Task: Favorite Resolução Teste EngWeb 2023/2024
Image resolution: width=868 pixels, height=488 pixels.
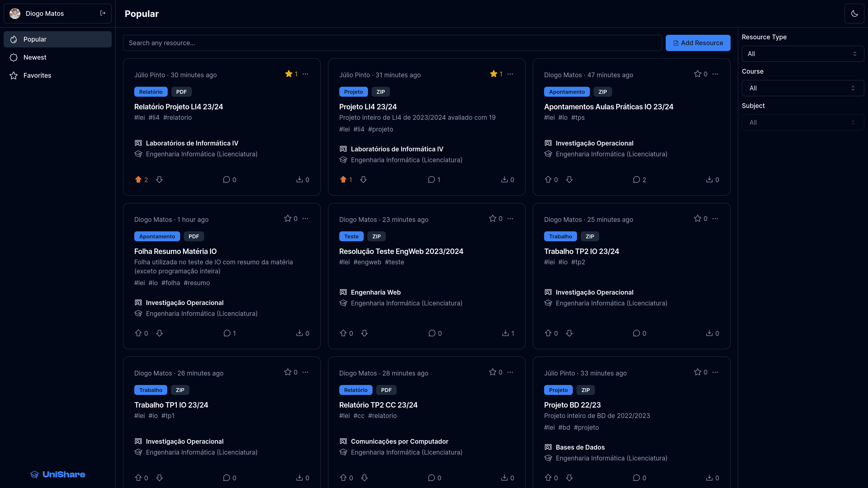Action: tap(493, 218)
